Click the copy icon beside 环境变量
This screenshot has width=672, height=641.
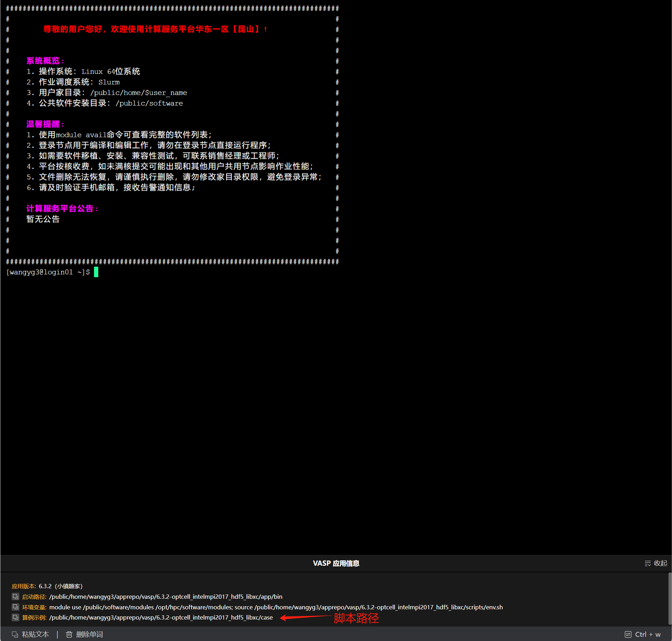[x=15, y=607]
